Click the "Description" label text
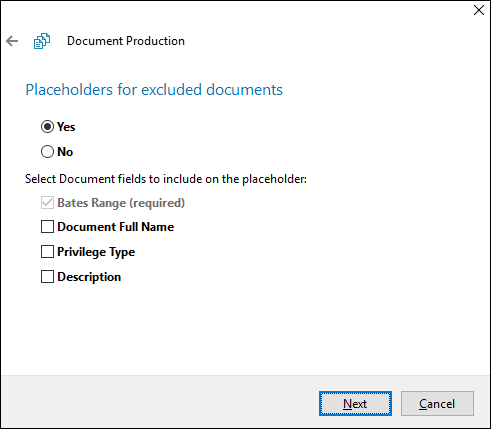This screenshot has width=491, height=429. pos(89,277)
